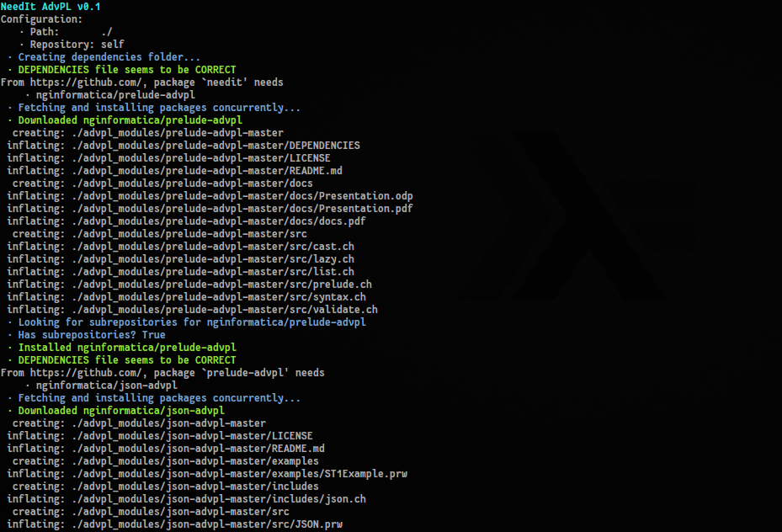Select 'creating: prelude-advpl-master/docs' line
The width and height of the screenshot is (782, 532).
coord(162,184)
